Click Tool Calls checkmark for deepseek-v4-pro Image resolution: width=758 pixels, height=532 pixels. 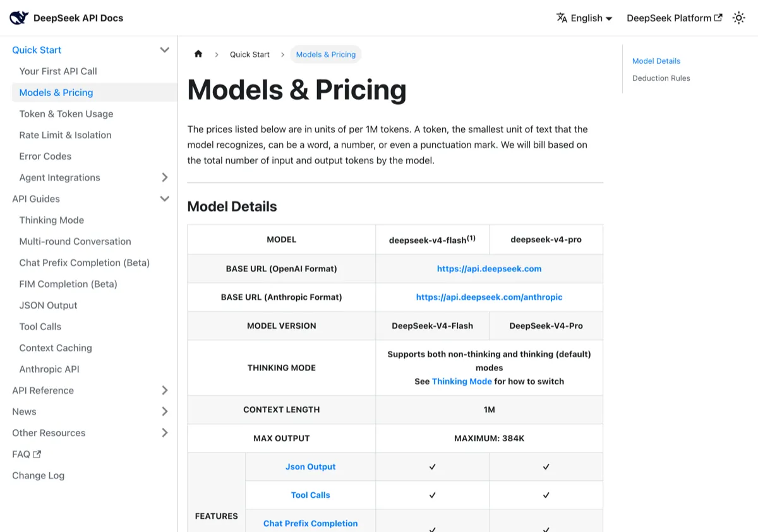546,495
